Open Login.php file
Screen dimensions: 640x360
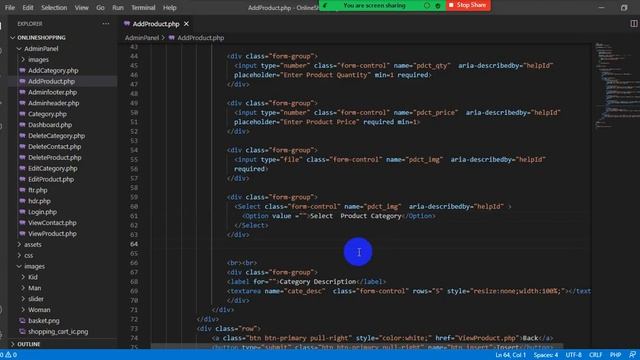click(x=42, y=212)
